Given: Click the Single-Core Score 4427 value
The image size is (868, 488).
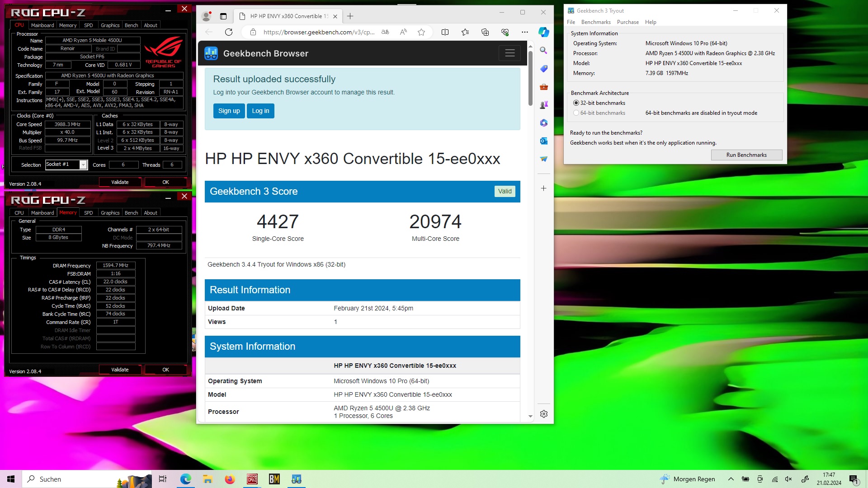Looking at the screenshot, I should [x=278, y=221].
